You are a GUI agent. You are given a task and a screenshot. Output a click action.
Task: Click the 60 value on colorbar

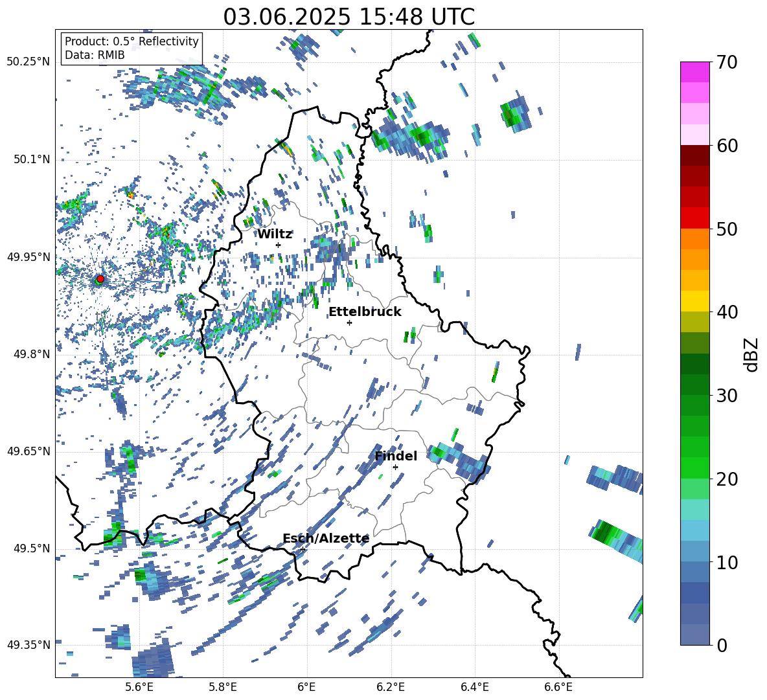click(726, 146)
